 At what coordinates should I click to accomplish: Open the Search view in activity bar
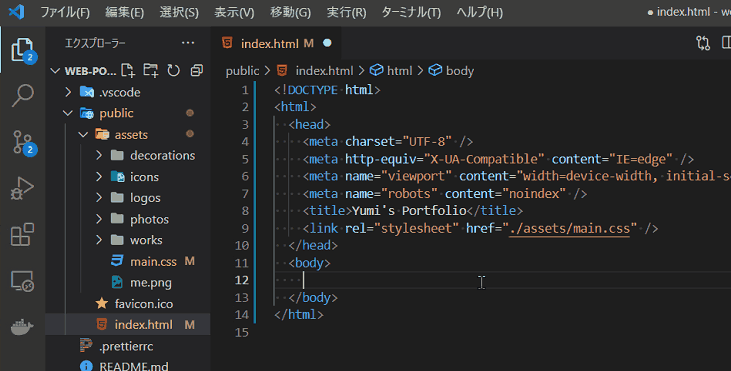click(x=22, y=96)
